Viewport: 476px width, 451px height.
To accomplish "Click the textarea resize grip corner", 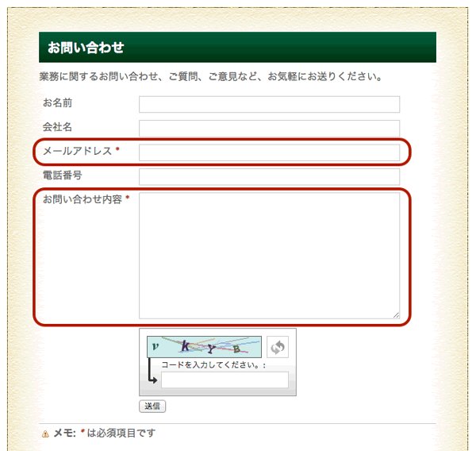I will point(396,315).
